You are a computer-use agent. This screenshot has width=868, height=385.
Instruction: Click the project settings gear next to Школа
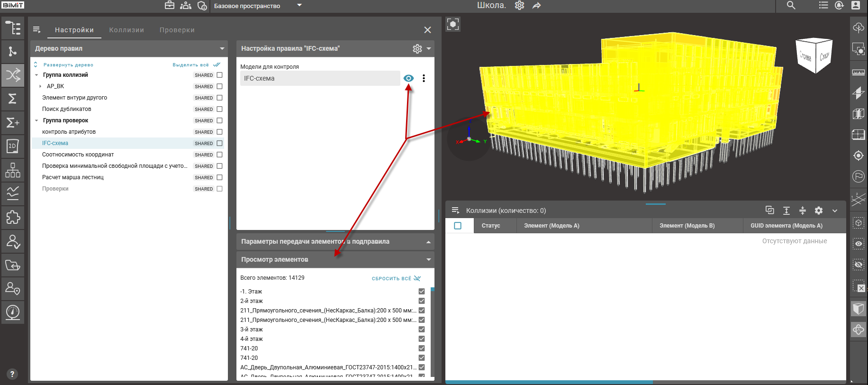520,6
